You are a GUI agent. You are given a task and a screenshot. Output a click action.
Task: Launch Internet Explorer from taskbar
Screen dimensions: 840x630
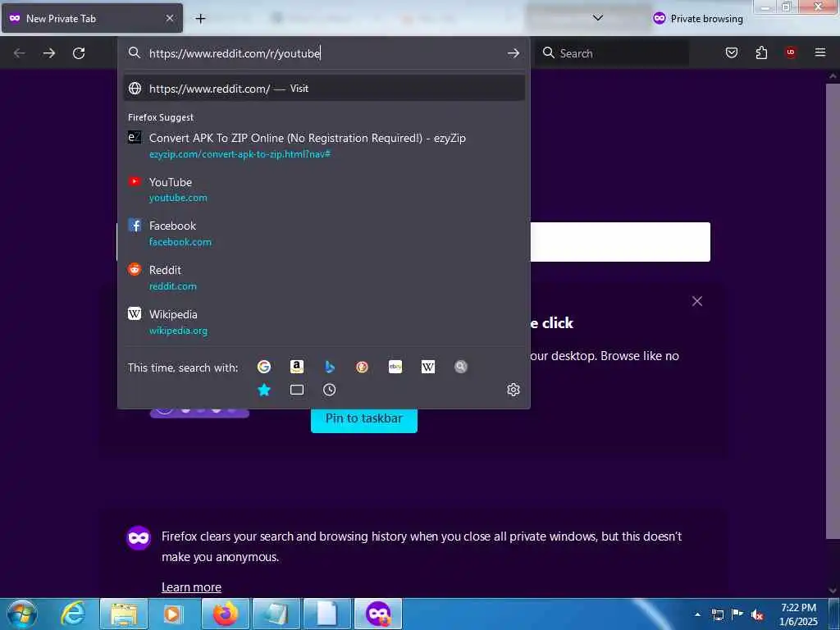pos(73,614)
